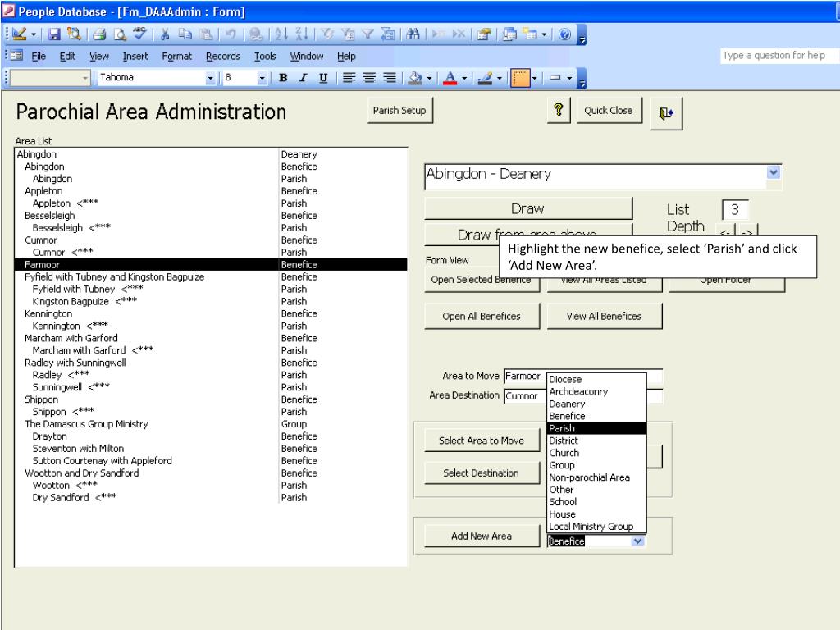Click Sort Descending icon
The height and width of the screenshot is (630, 840).
point(302,34)
